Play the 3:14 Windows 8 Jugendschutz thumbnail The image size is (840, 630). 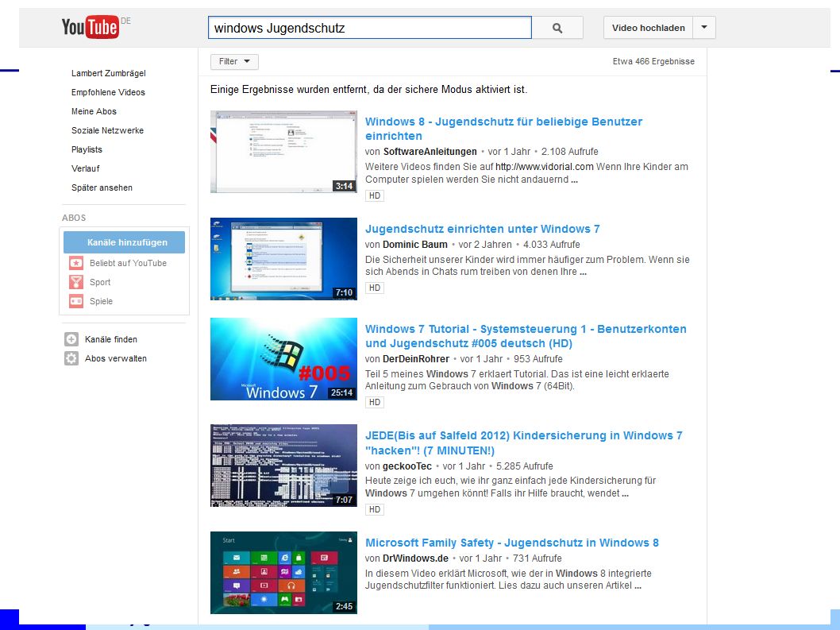[283, 152]
